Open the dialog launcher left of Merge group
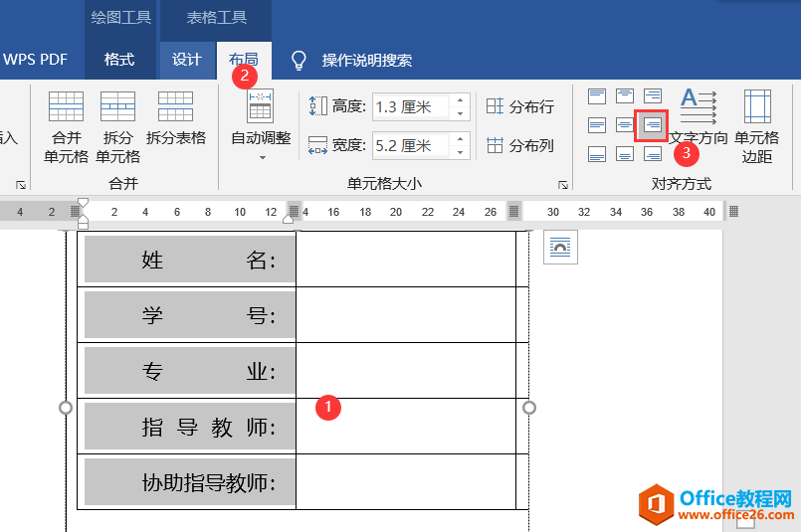 [x=21, y=185]
